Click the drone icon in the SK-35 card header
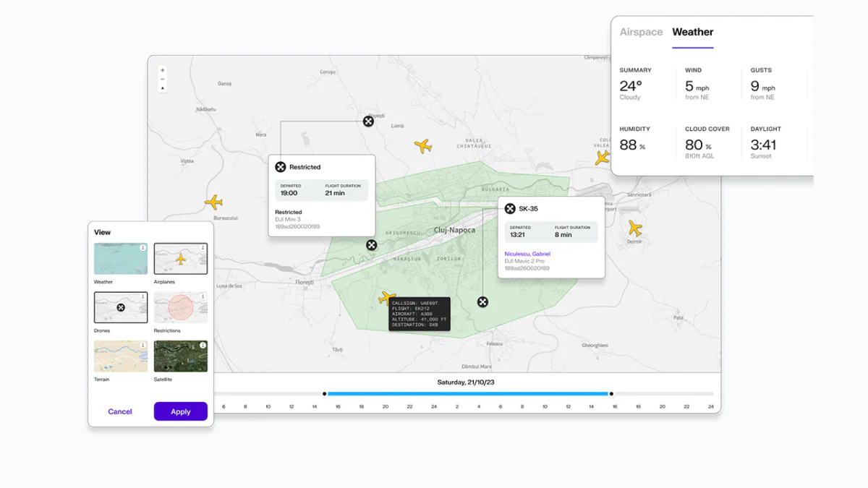Image resolution: width=868 pixels, height=488 pixels. pos(510,208)
